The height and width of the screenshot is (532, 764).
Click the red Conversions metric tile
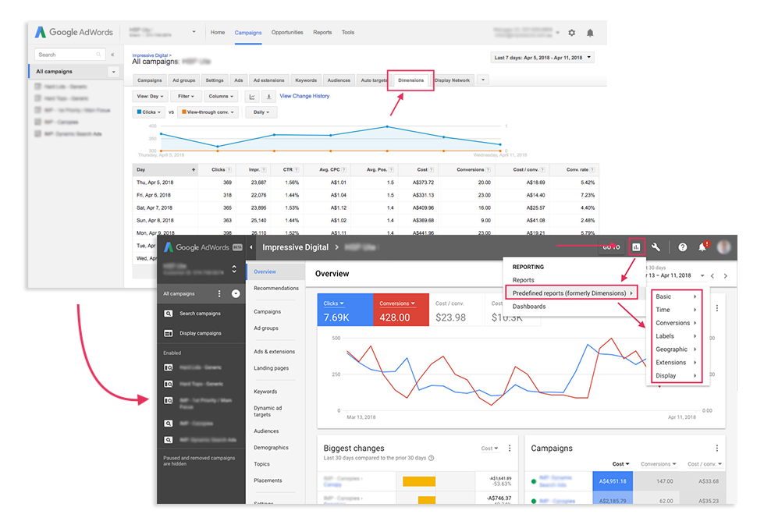point(401,310)
